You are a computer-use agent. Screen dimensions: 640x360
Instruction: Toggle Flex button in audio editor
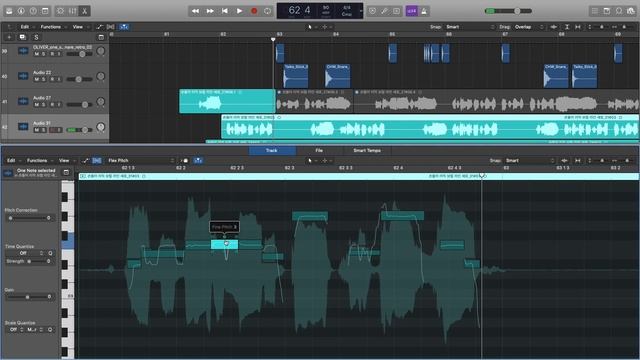pos(97,160)
